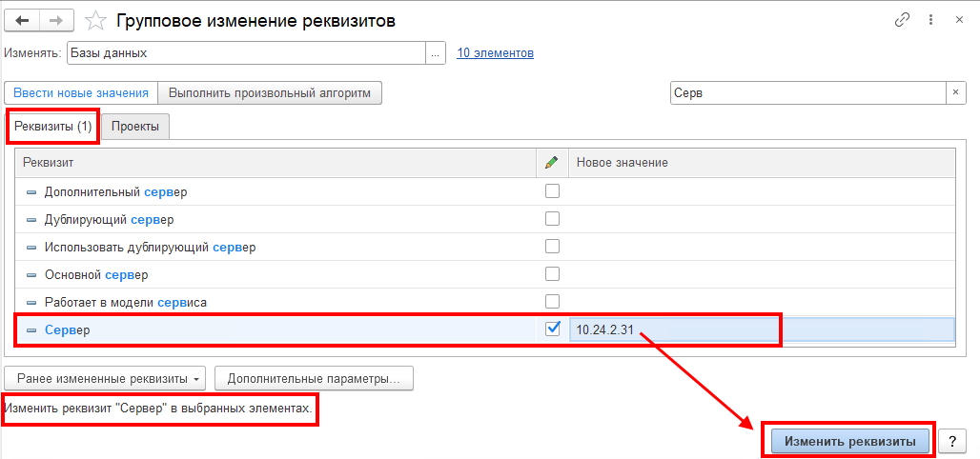Screen dimensions: 980x459
Task: Open help with the question mark button
Action: [952, 441]
